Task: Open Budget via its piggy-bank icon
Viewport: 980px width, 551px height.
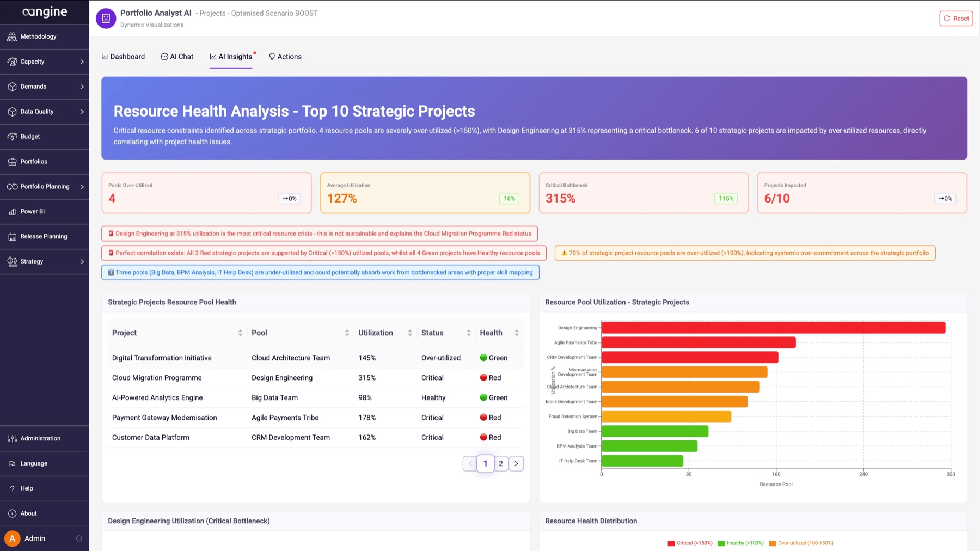Action: pyautogui.click(x=12, y=137)
